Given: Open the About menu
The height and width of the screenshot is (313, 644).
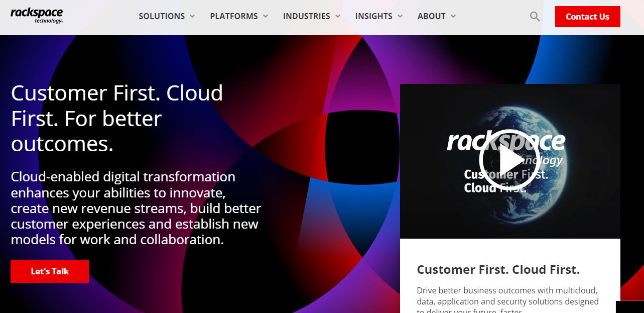Looking at the screenshot, I should click(432, 16).
